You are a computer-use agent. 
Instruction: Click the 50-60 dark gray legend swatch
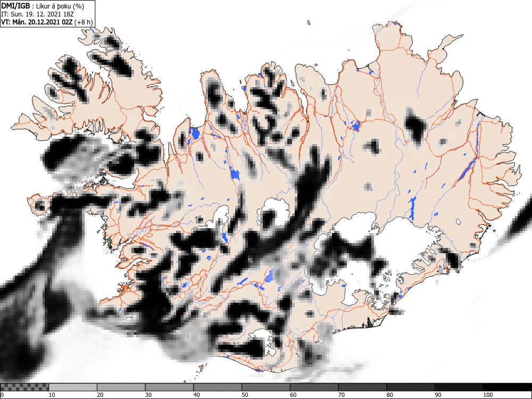click(x=265, y=387)
